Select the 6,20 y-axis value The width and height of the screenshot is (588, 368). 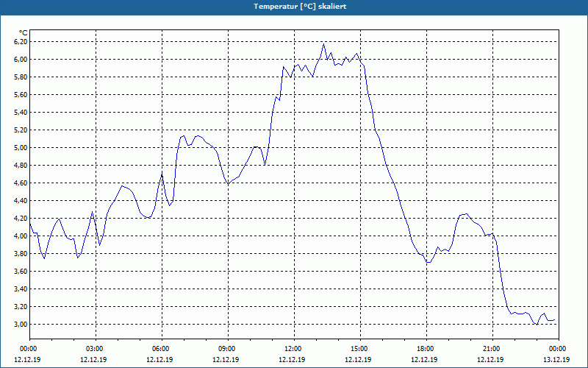coord(21,42)
